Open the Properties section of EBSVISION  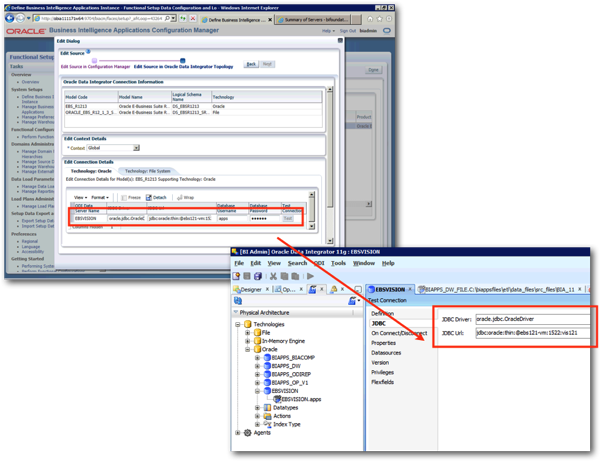[383, 343]
